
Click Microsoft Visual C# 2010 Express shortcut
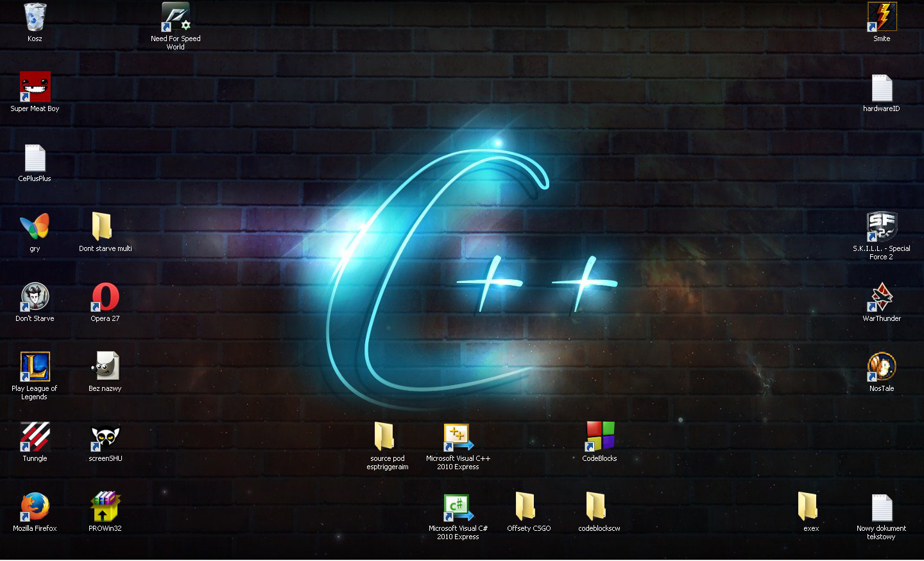[458, 506]
